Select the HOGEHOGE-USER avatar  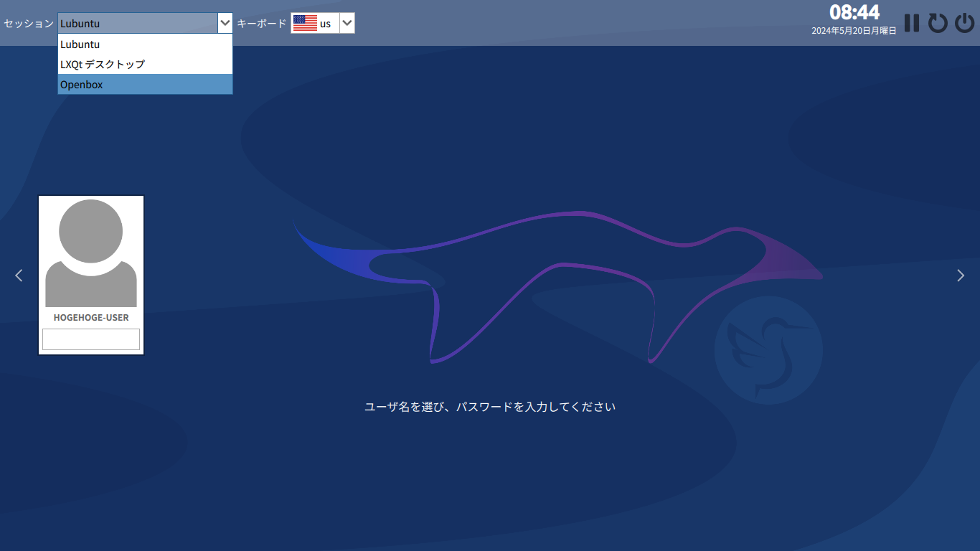91,253
